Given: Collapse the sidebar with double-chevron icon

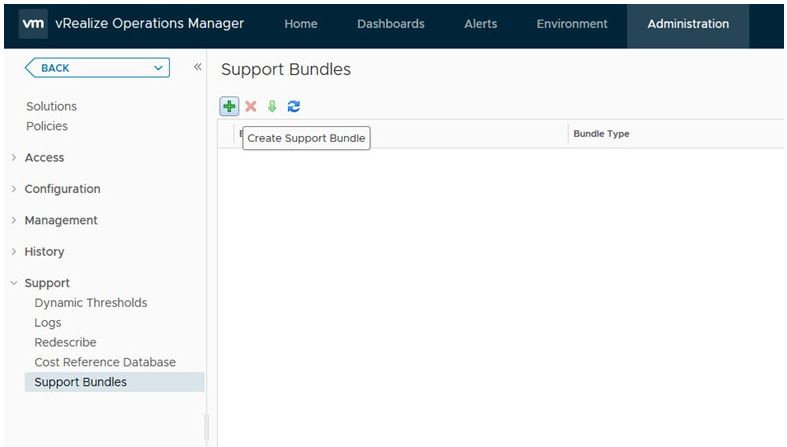Looking at the screenshot, I should point(197,67).
